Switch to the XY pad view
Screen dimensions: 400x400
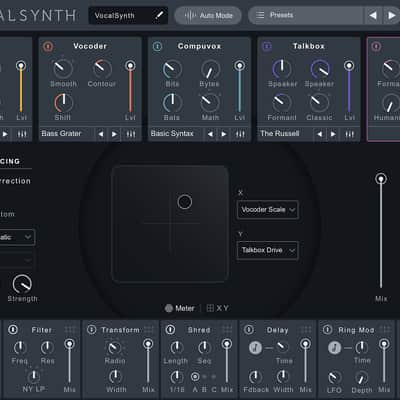pyautogui.click(x=218, y=308)
